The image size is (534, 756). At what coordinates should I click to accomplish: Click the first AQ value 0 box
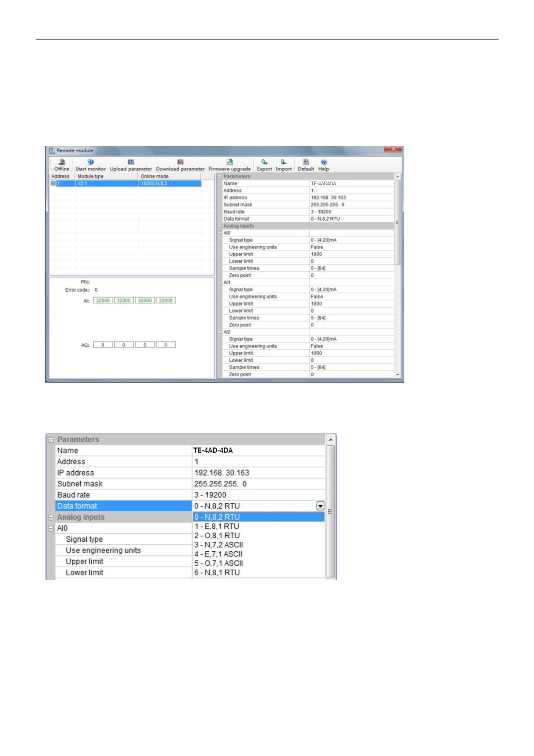click(x=103, y=345)
